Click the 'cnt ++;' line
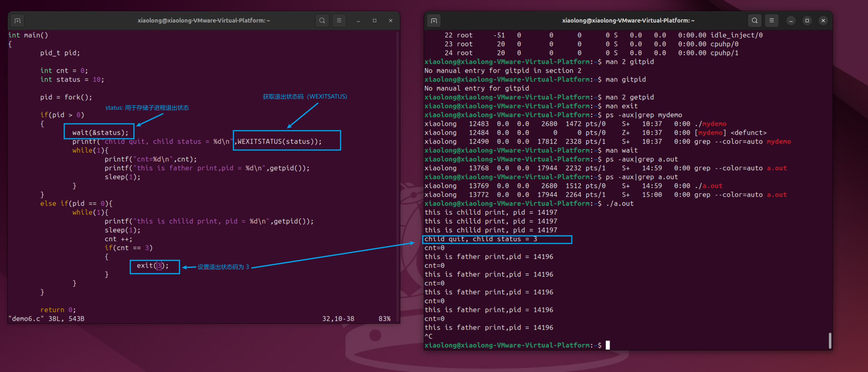The width and height of the screenshot is (868, 372). pyautogui.click(x=118, y=239)
